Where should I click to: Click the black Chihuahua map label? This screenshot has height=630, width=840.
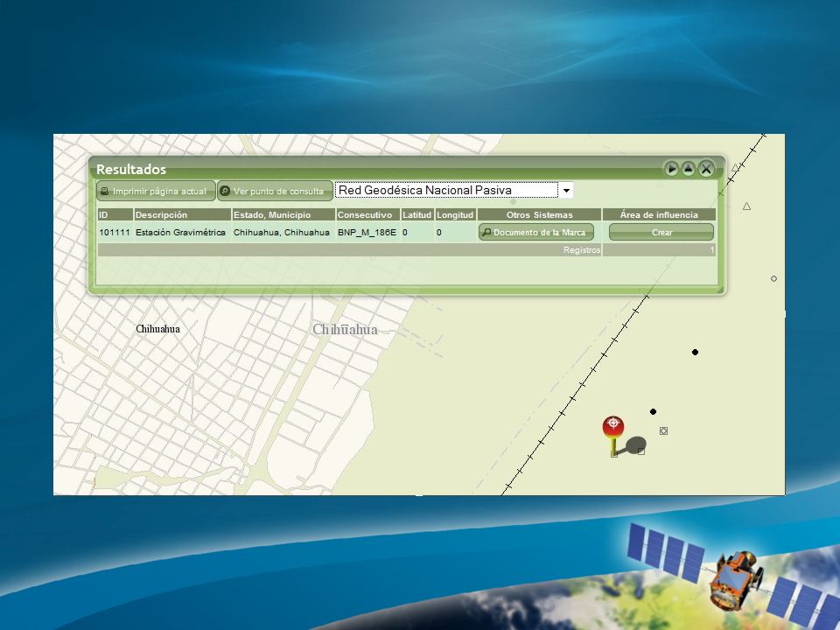(158, 329)
